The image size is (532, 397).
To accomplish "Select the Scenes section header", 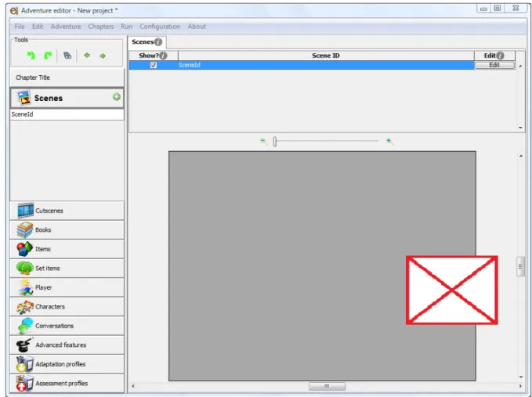I will pos(67,98).
